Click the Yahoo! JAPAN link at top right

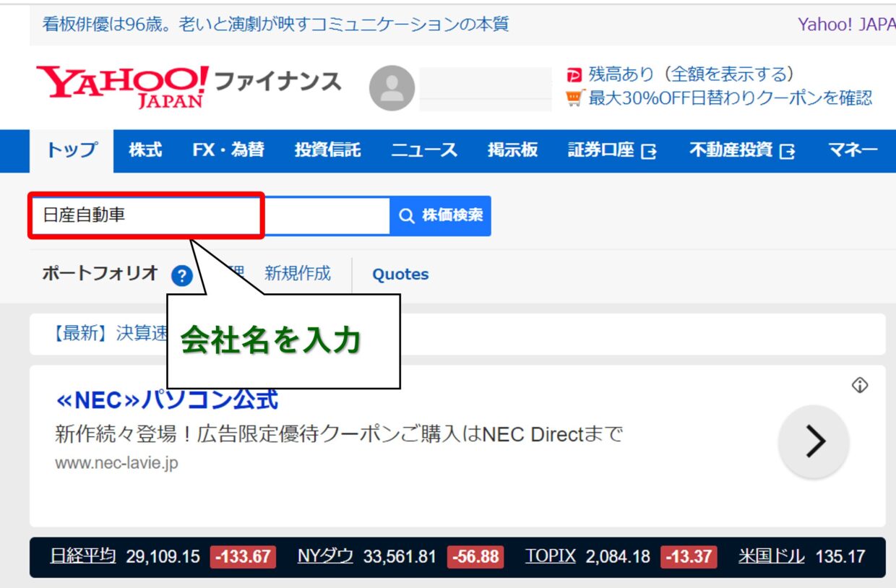coord(847,25)
